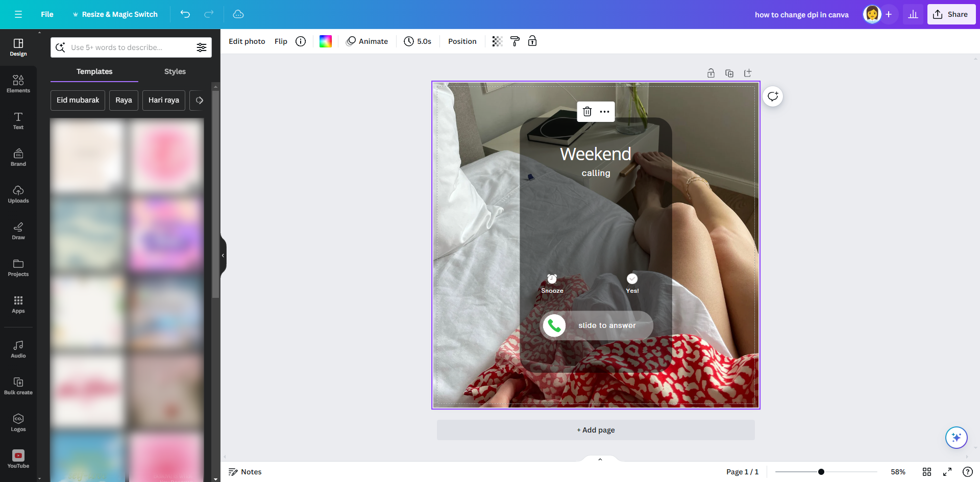Open the Animate options

tap(367, 41)
